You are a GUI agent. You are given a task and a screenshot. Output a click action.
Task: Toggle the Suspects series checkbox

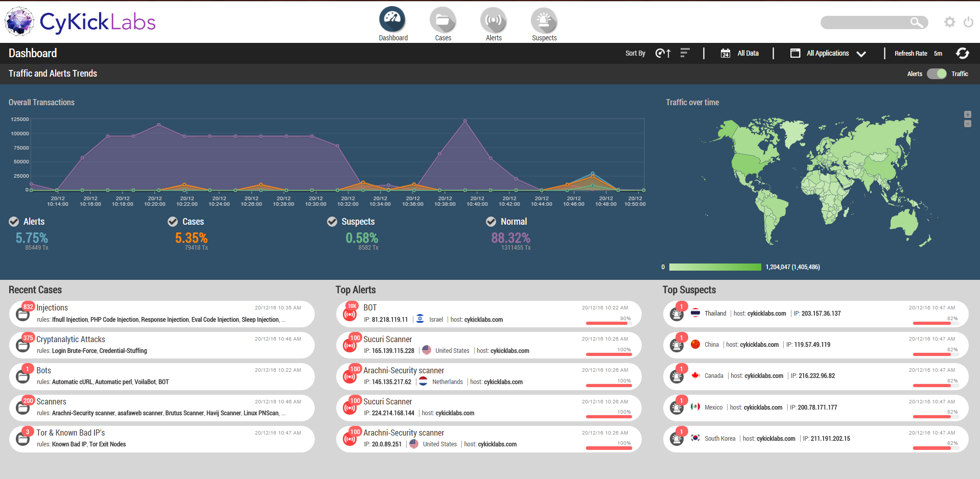332,221
